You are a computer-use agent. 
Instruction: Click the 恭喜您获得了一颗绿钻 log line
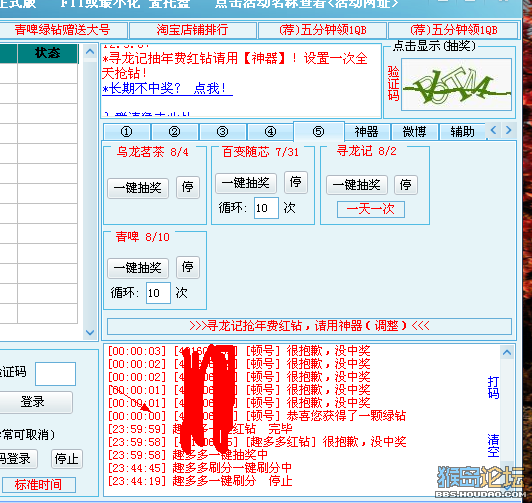(257, 415)
